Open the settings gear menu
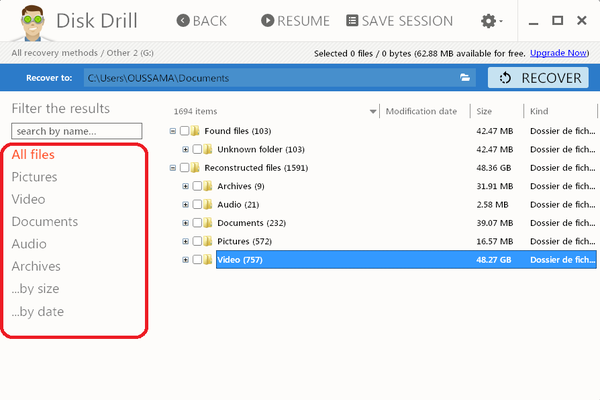Image resolution: width=600 pixels, height=400 pixels. (490, 21)
